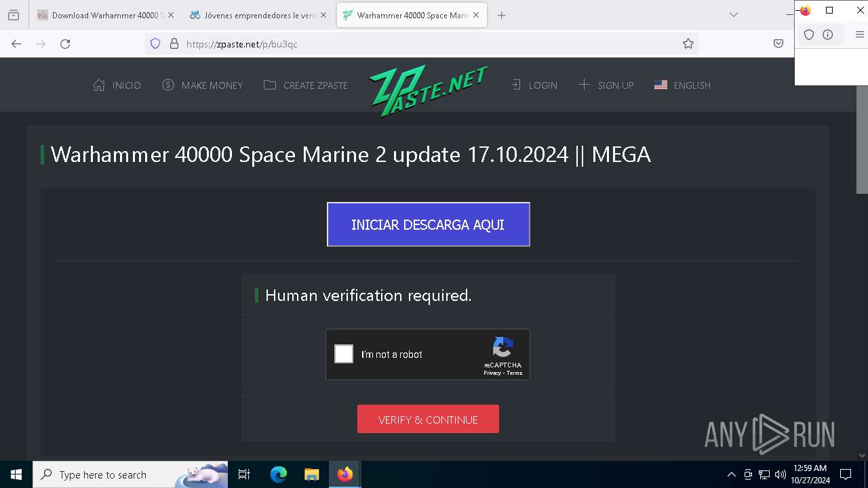Screen dimensions: 868x488
Task: Close the active Warhammer Space Marine tab
Action: (x=476, y=15)
